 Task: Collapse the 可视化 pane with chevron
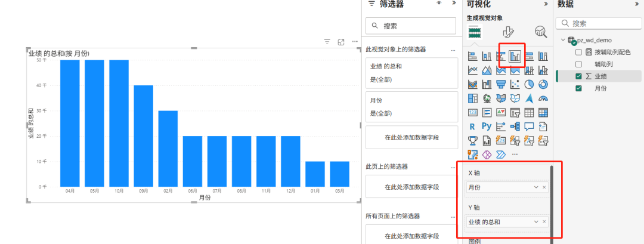(x=546, y=4)
